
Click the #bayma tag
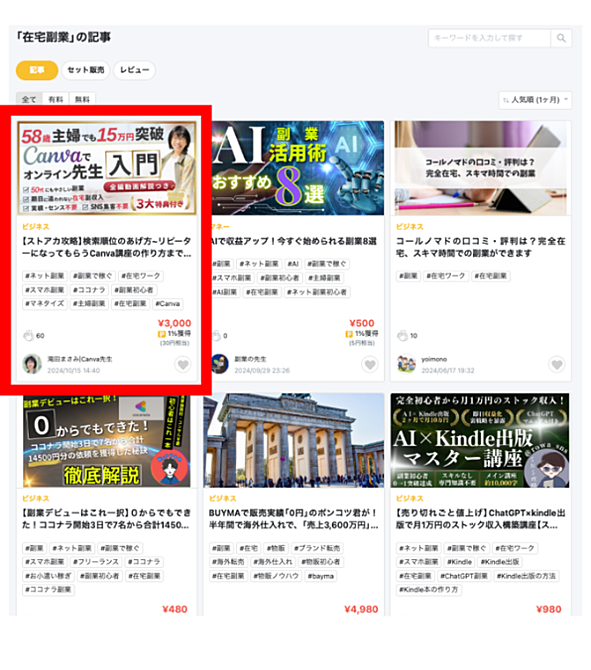point(320,576)
